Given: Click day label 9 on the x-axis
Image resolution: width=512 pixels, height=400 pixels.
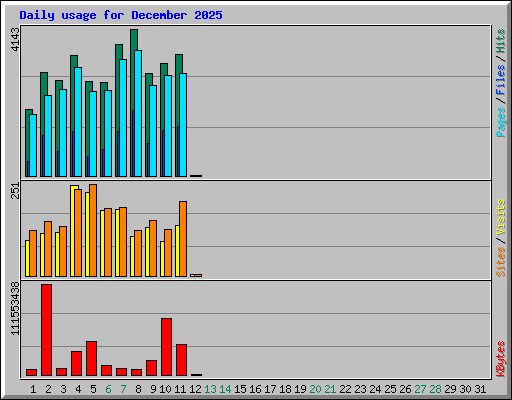Looking at the screenshot, I should 153,389.
